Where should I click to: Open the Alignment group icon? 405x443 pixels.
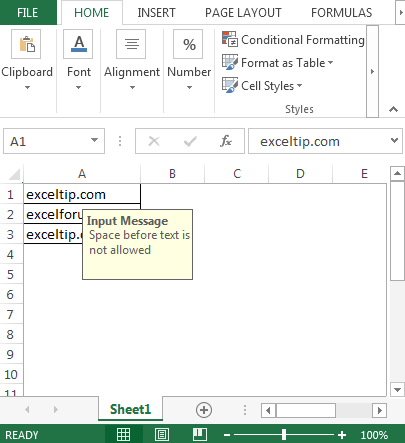[x=131, y=44]
